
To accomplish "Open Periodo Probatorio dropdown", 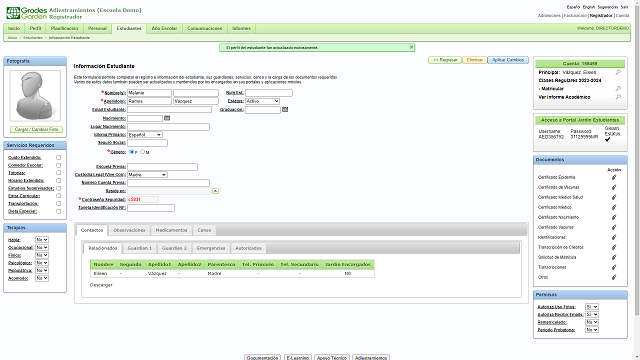I will (x=592, y=330).
